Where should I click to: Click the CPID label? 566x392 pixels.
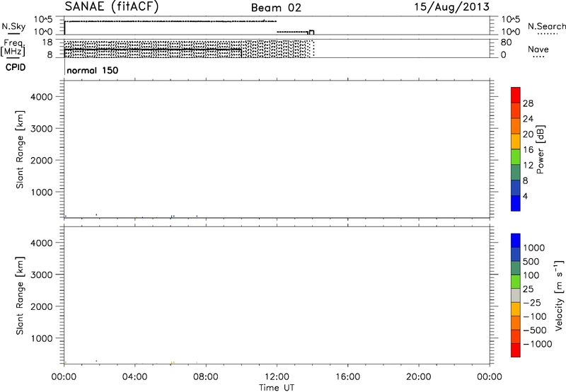[x=16, y=67]
